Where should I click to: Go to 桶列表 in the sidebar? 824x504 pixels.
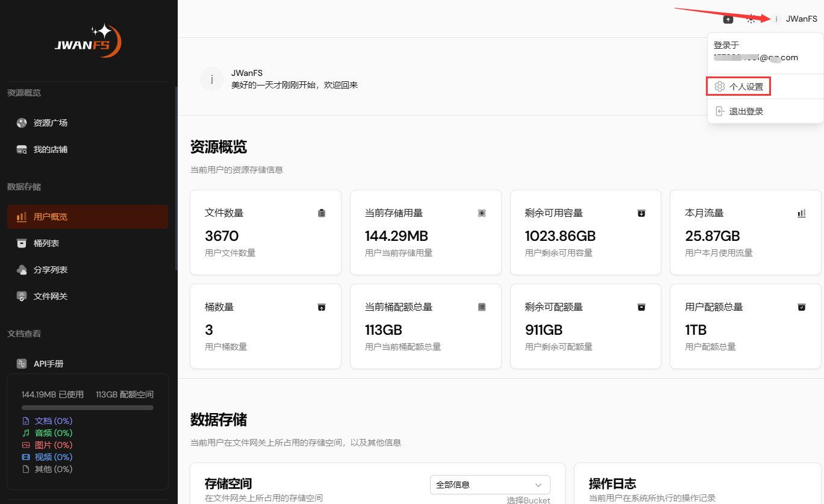(88, 243)
